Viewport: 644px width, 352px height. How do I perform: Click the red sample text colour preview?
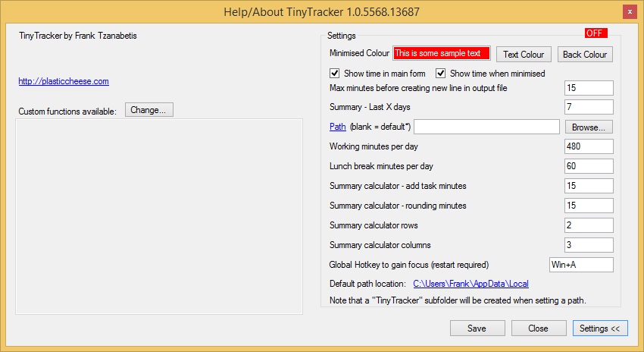[x=442, y=53]
